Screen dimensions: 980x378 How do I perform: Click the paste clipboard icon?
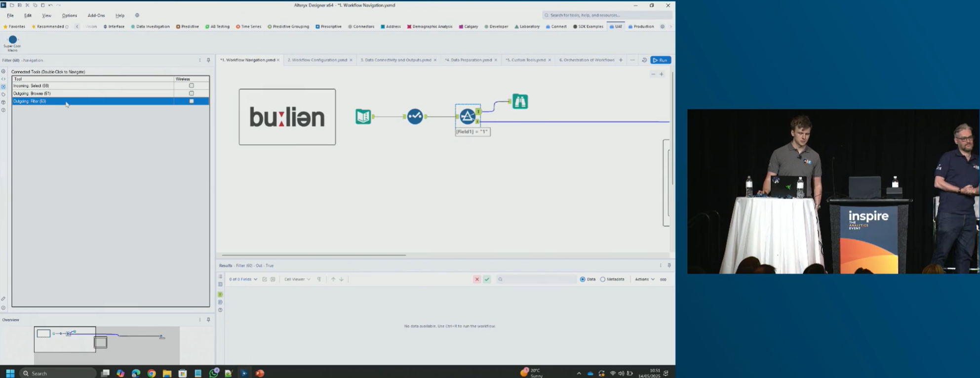pos(42,5)
